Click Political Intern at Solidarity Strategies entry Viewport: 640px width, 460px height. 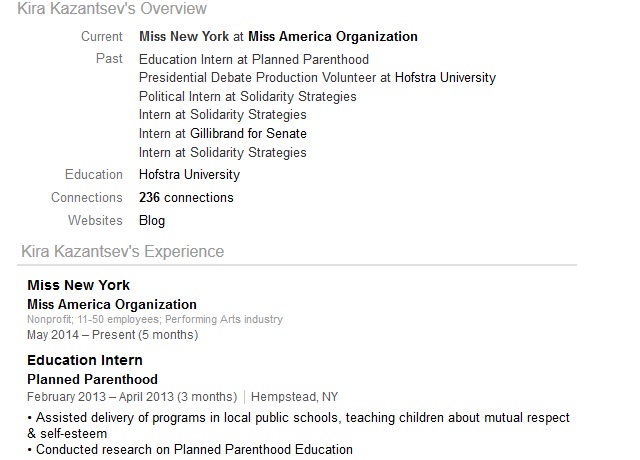click(248, 96)
